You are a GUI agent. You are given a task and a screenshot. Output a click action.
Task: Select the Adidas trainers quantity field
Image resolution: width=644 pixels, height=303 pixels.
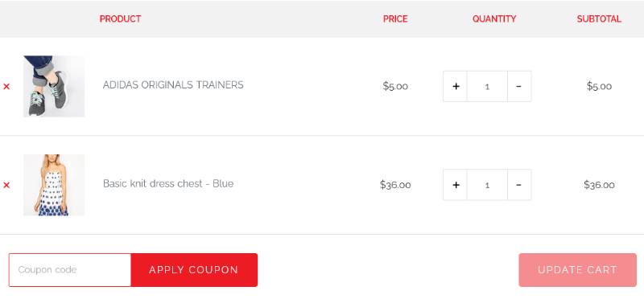(487, 87)
